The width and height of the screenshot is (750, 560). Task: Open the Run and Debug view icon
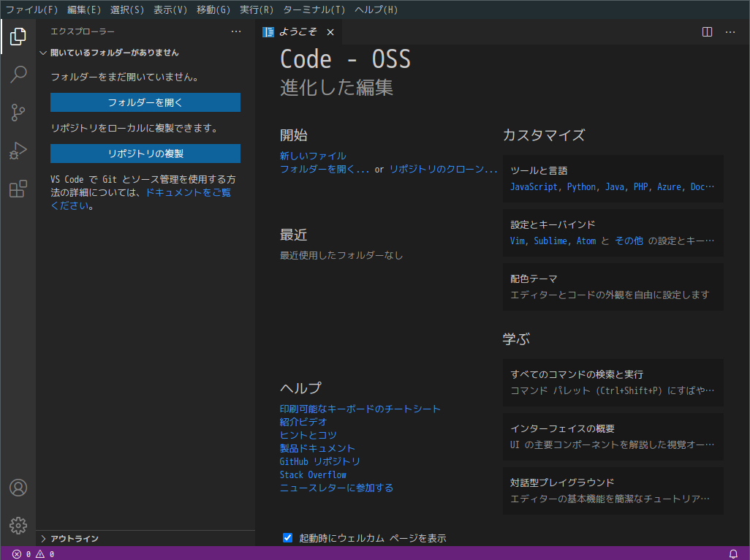coord(18,151)
